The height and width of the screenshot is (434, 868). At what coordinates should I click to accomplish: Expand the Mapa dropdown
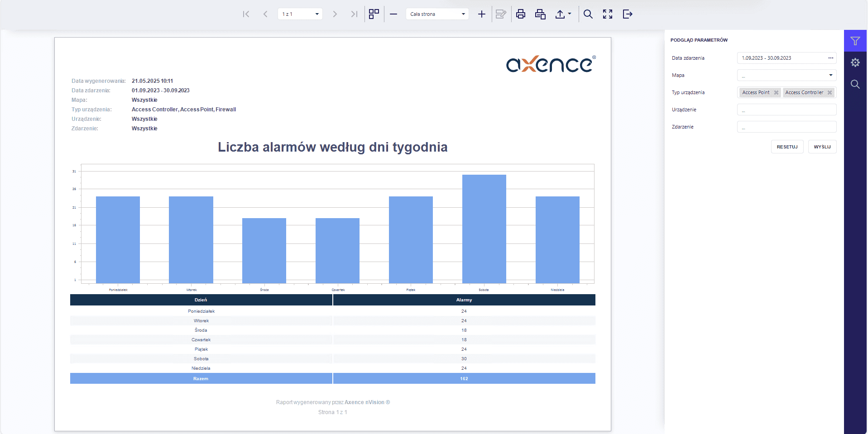(x=786, y=75)
